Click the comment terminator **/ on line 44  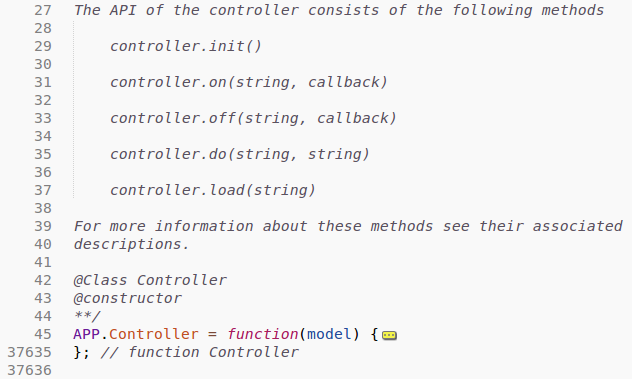point(87,316)
